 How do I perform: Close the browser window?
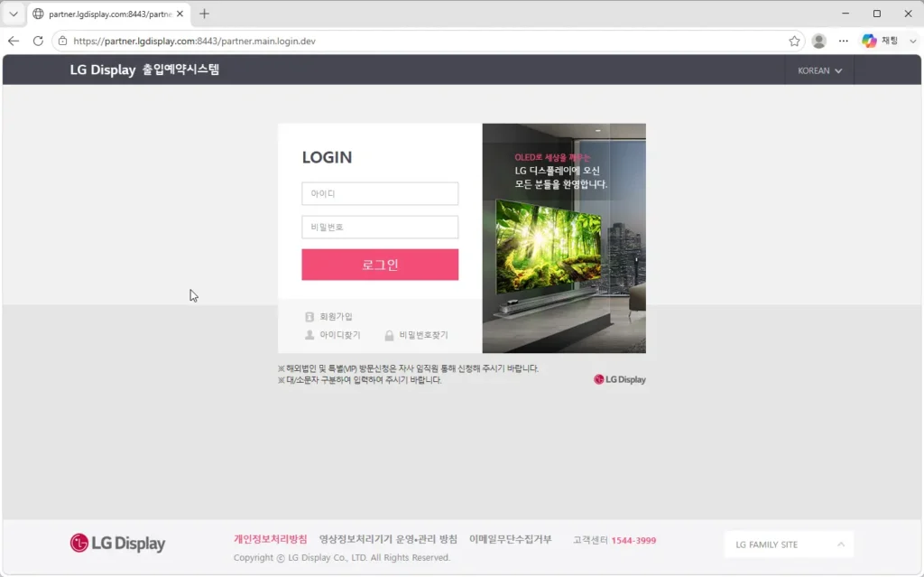(x=908, y=14)
